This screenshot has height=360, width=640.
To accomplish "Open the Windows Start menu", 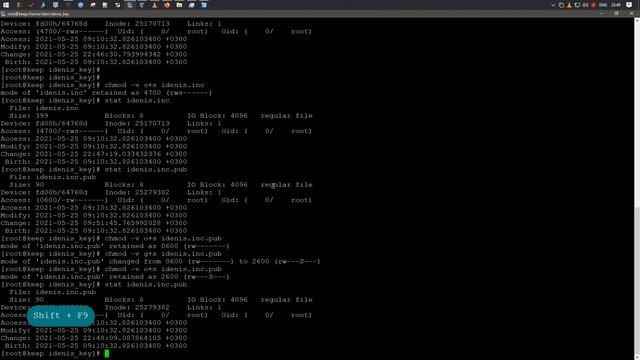I will pos(6,5).
